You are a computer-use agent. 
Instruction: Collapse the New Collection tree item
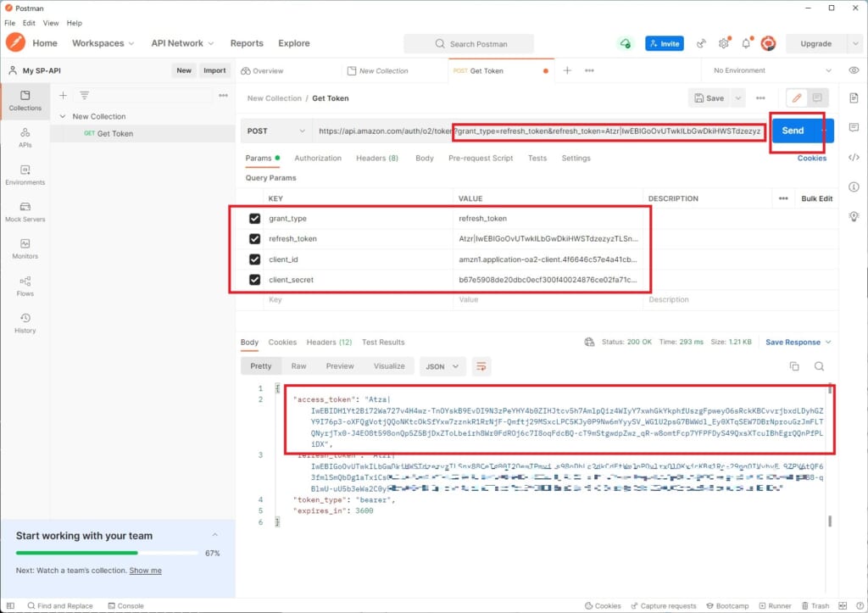pyautogui.click(x=63, y=116)
